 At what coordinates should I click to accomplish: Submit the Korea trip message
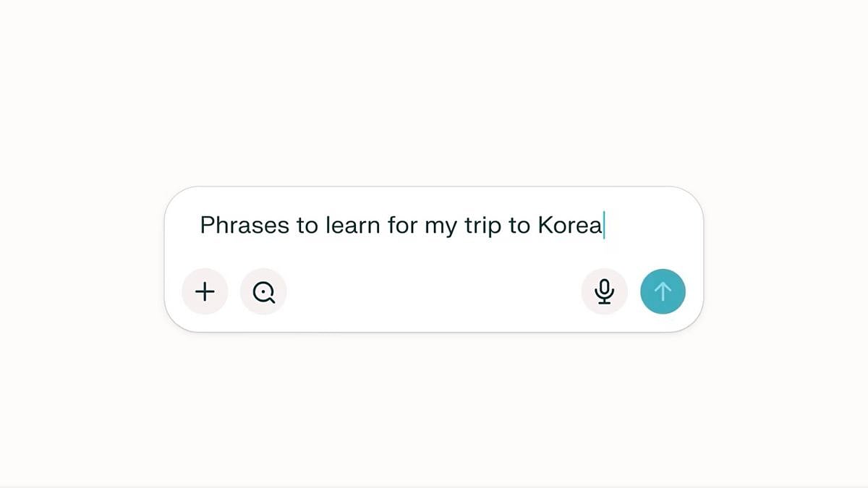pos(663,291)
